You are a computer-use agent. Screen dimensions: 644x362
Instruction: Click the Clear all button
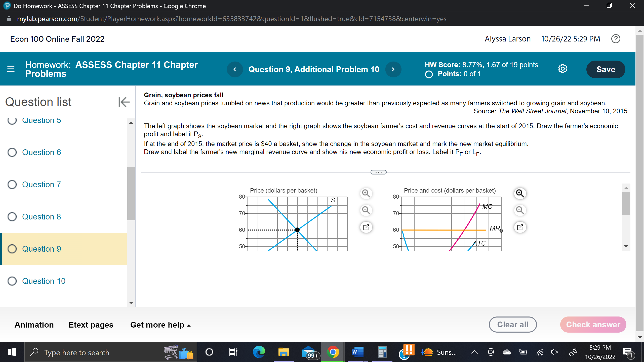click(513, 324)
